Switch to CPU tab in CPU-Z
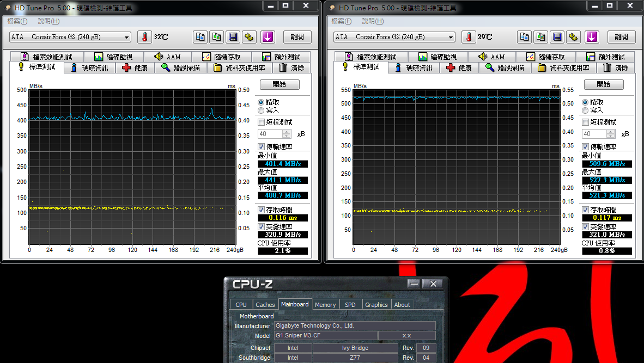Screen dimensions: 644x363 (241, 305)
